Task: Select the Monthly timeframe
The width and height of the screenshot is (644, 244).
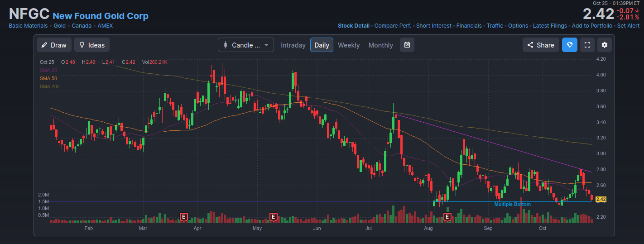Action: (x=380, y=45)
